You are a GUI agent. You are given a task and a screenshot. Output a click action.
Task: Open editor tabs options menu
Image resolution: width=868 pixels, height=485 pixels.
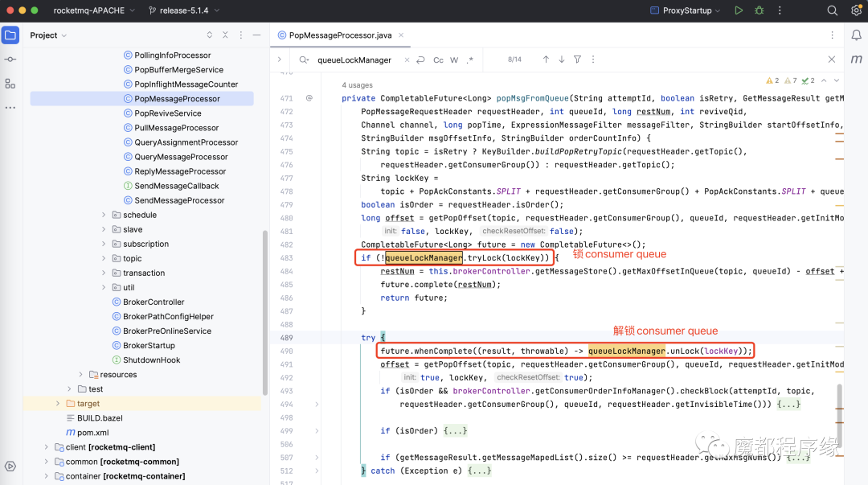[x=832, y=35]
